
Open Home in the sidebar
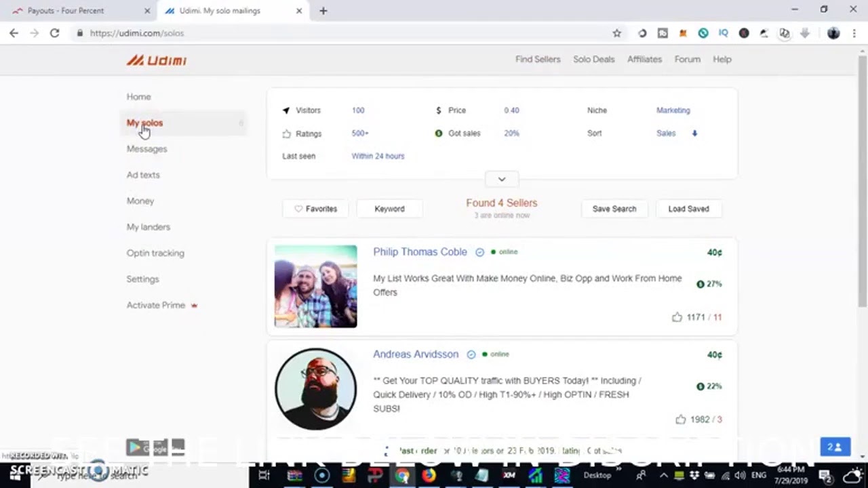[139, 97]
